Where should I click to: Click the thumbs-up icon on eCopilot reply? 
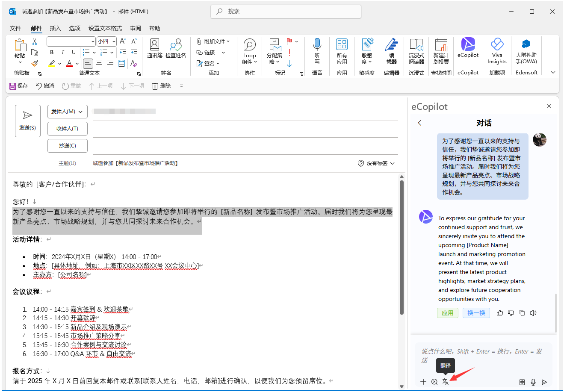(499, 313)
